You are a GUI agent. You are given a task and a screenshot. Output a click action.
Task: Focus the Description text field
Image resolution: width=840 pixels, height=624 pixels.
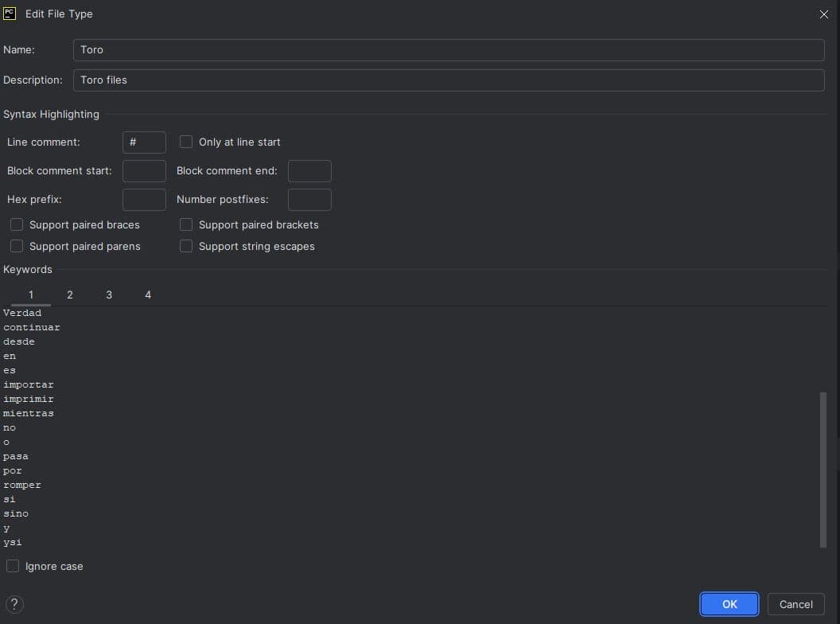[x=448, y=80]
